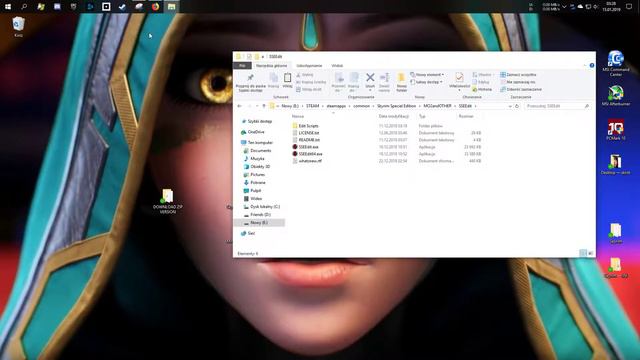Viewport: 640px width, 360px height.
Task: Click the Pin to Quick access ribbon icon
Action: point(250,78)
